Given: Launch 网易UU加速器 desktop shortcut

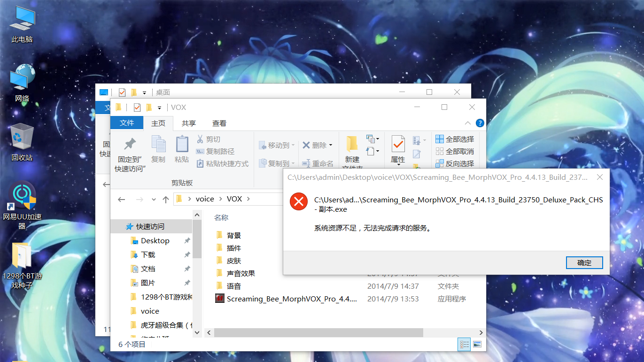Looking at the screenshot, I should [x=22, y=206].
